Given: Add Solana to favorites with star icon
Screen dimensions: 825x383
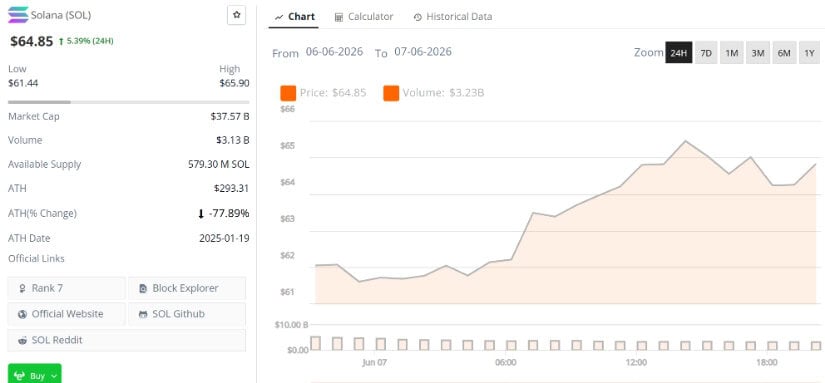Looking at the screenshot, I should coord(237,15).
